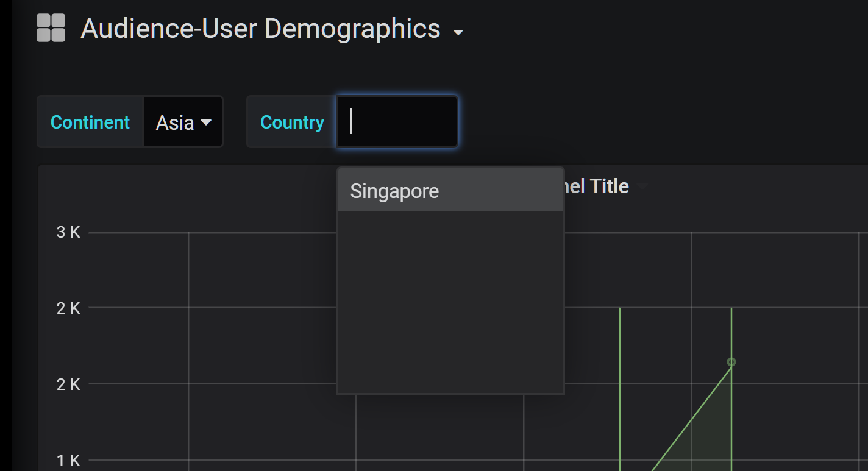Click the 1 K axis label
This screenshot has height=471, width=868.
[68, 461]
